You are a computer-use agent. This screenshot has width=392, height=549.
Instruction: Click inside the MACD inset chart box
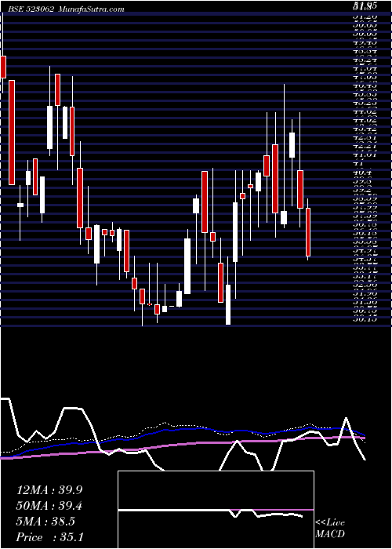click(x=216, y=510)
